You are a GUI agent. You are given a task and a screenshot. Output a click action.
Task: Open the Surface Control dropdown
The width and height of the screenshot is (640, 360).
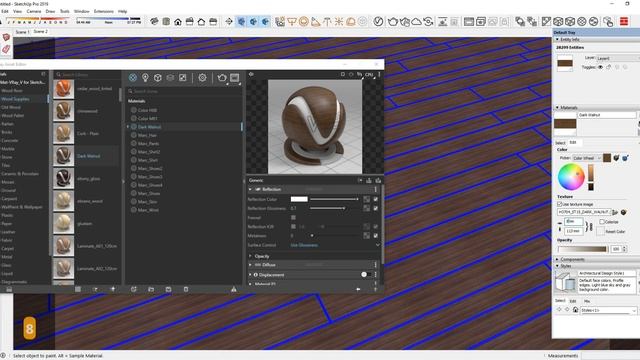[x=335, y=245]
